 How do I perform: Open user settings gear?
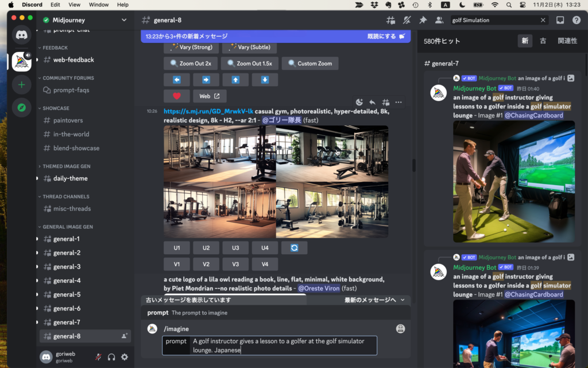click(x=125, y=356)
